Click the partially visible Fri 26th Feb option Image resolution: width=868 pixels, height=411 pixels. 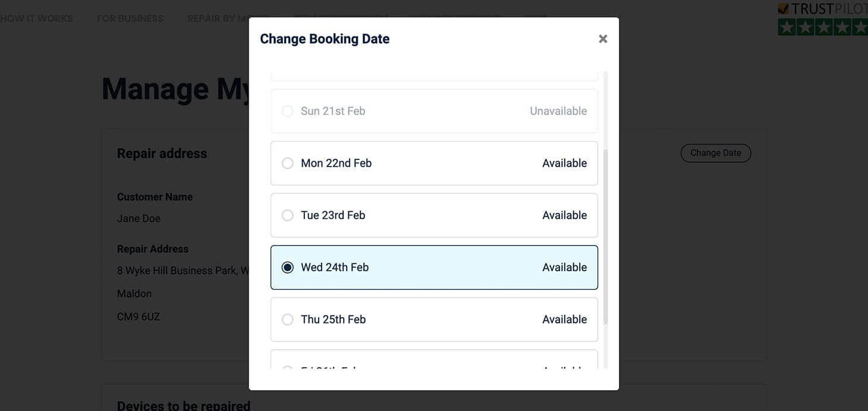434,363
